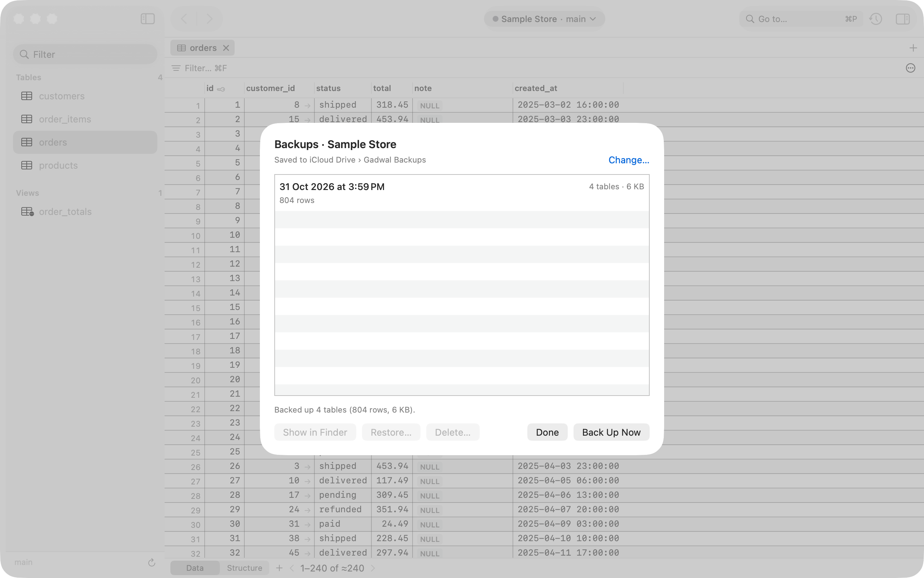
Task: Select the 31 Oct 2026 backup entry
Action: [x=462, y=193]
